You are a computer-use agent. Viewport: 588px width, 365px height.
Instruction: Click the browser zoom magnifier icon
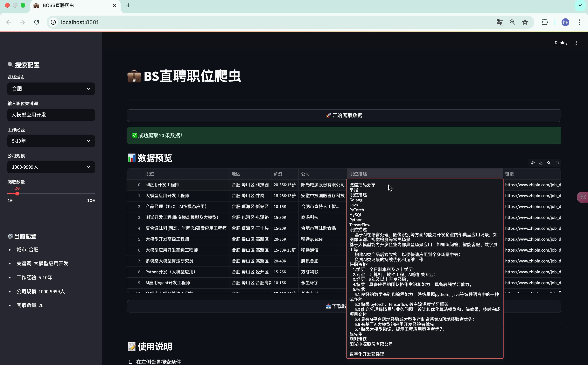click(513, 22)
